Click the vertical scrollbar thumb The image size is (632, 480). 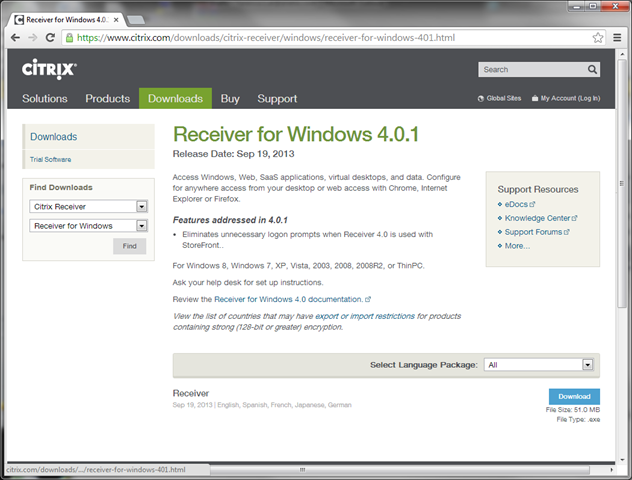(622, 184)
